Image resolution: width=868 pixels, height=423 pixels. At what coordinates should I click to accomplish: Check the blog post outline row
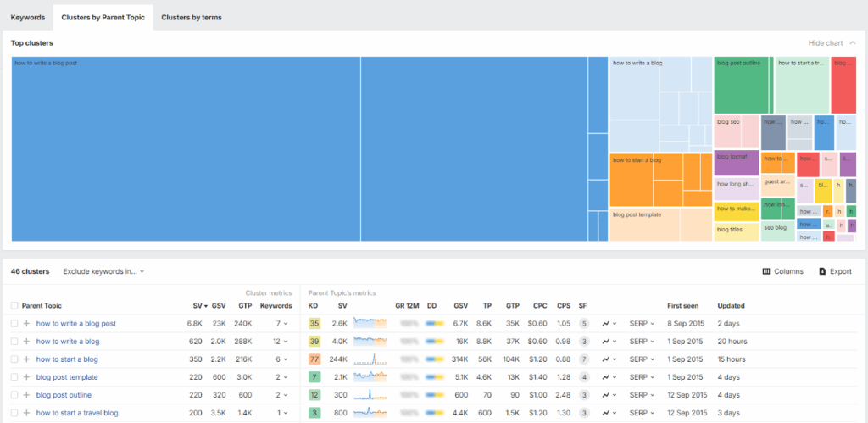14,395
